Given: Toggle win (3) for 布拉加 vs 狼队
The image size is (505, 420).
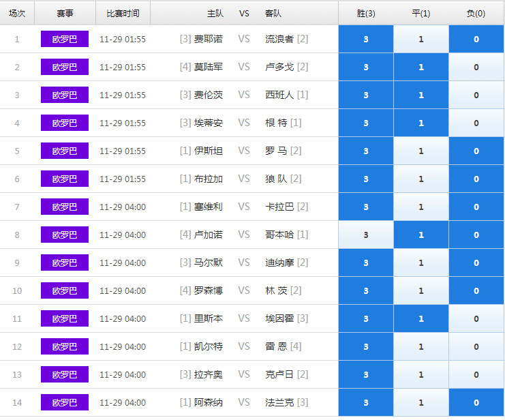Looking at the screenshot, I should (366, 179).
